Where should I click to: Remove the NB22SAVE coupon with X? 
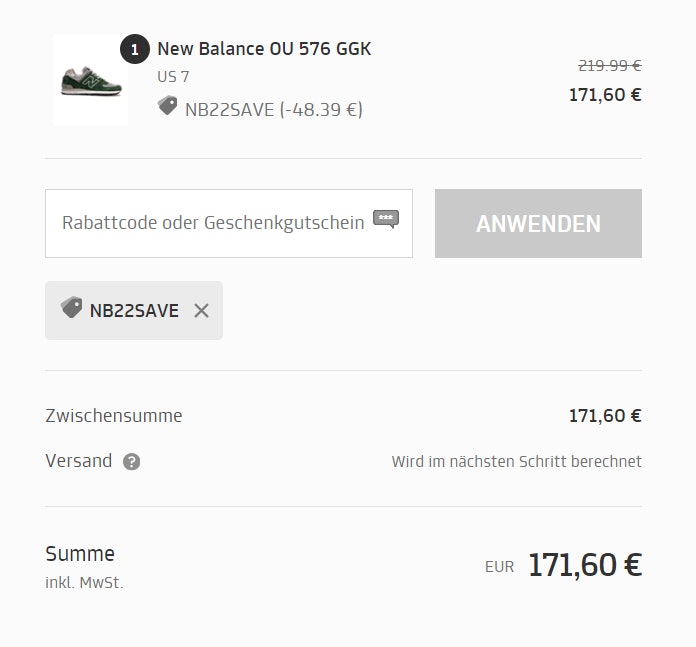point(201,310)
